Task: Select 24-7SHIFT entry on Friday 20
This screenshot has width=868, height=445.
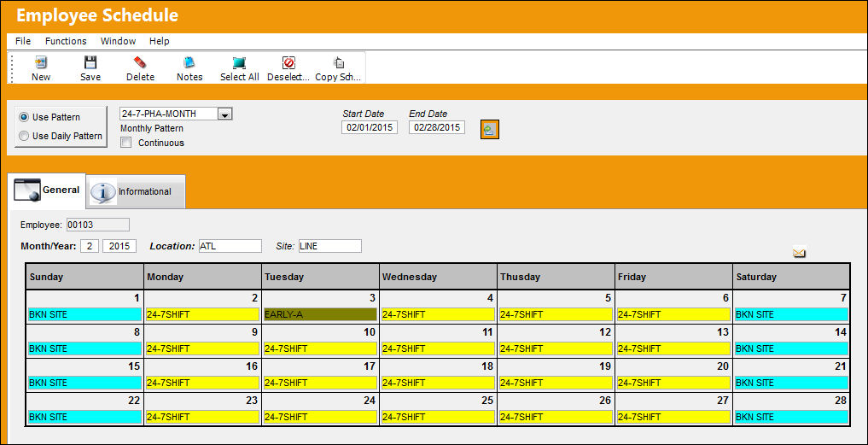Action: tap(673, 383)
